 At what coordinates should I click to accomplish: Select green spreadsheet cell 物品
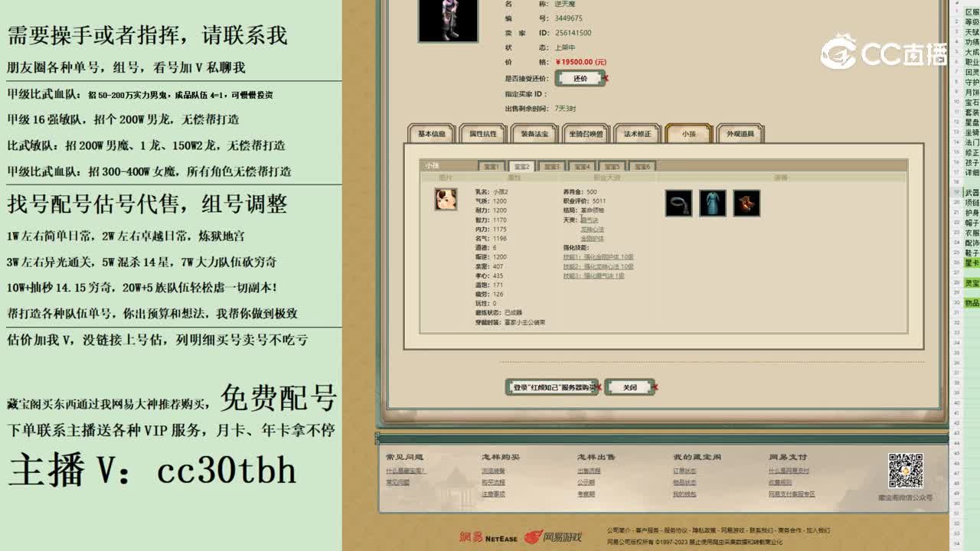pos(972,302)
